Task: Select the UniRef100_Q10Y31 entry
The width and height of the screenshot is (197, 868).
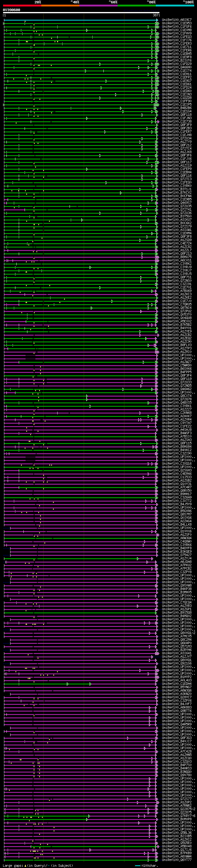Action: pos(177,484)
